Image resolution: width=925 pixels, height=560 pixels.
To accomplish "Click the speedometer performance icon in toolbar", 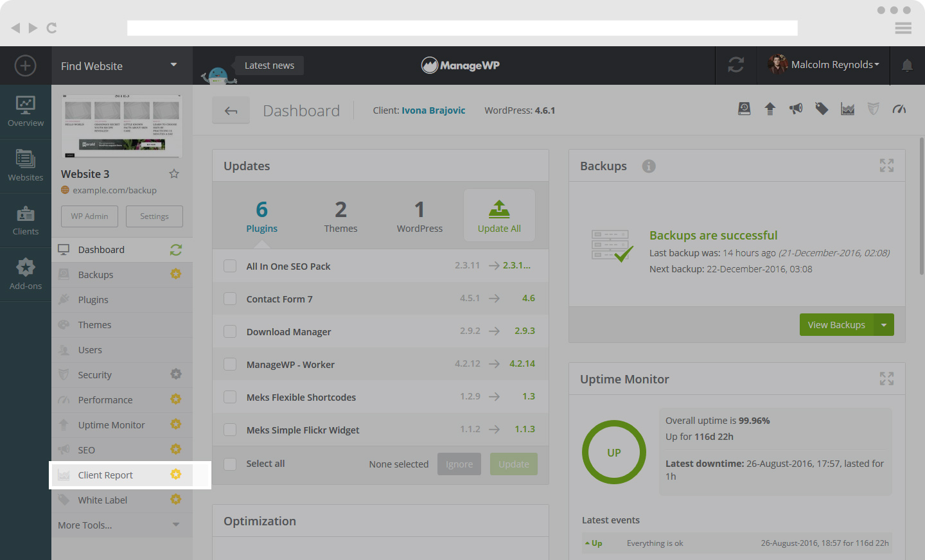I will [x=899, y=109].
